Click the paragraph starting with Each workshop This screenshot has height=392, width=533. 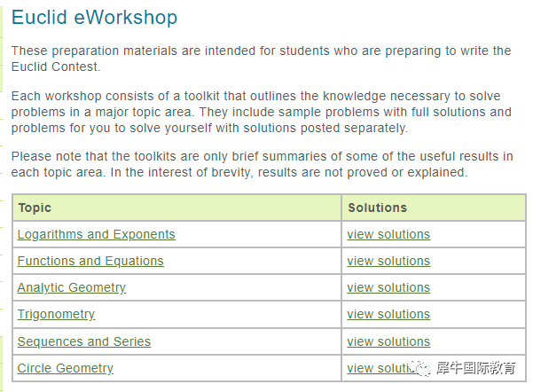[261, 112]
